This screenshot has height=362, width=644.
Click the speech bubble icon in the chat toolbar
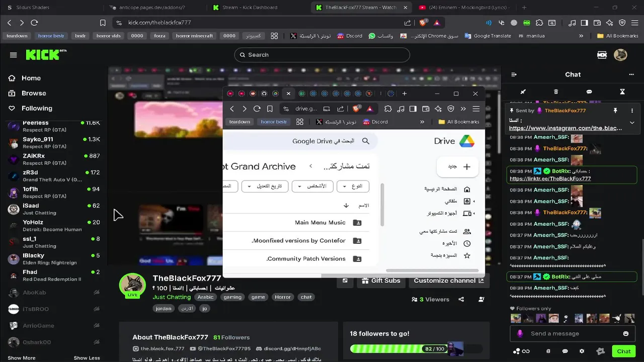(589, 92)
